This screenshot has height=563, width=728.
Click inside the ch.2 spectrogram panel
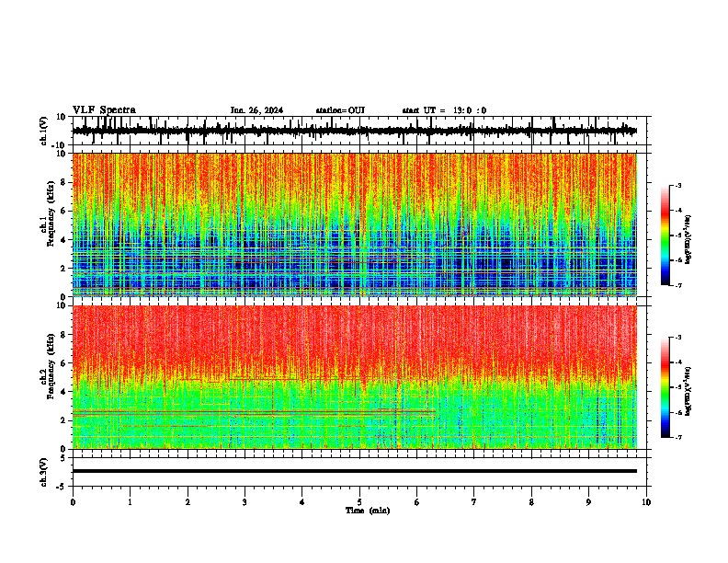tap(355, 377)
